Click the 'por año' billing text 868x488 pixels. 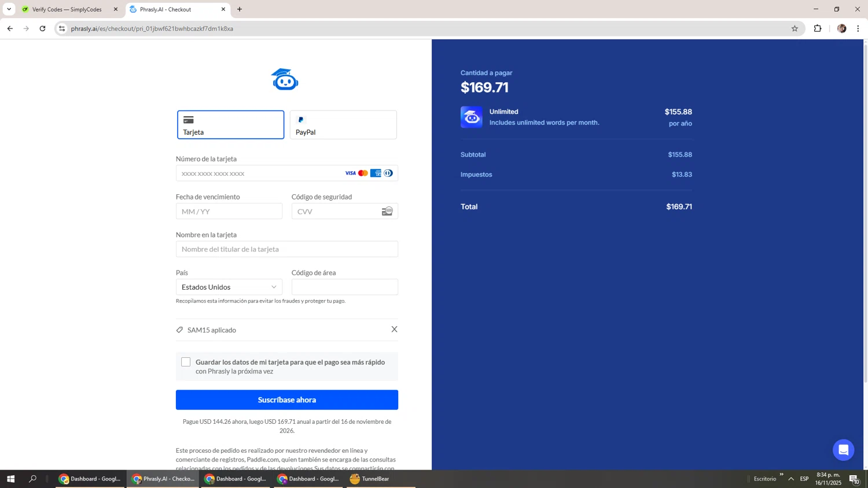pyautogui.click(x=681, y=124)
